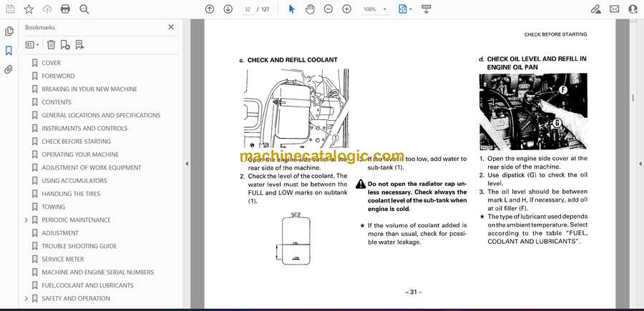644x311 pixels.
Task: Go to OPERATING YOUR MACHINE bookmark
Action: click(80, 154)
